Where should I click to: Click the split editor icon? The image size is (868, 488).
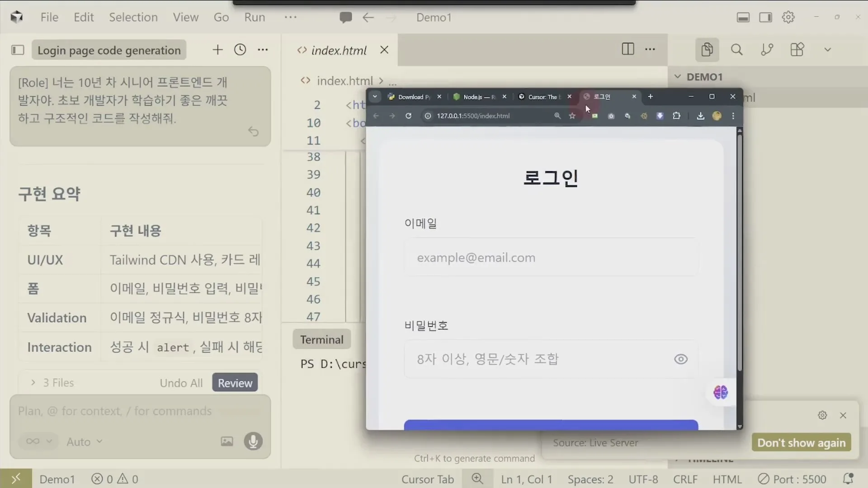click(x=628, y=49)
